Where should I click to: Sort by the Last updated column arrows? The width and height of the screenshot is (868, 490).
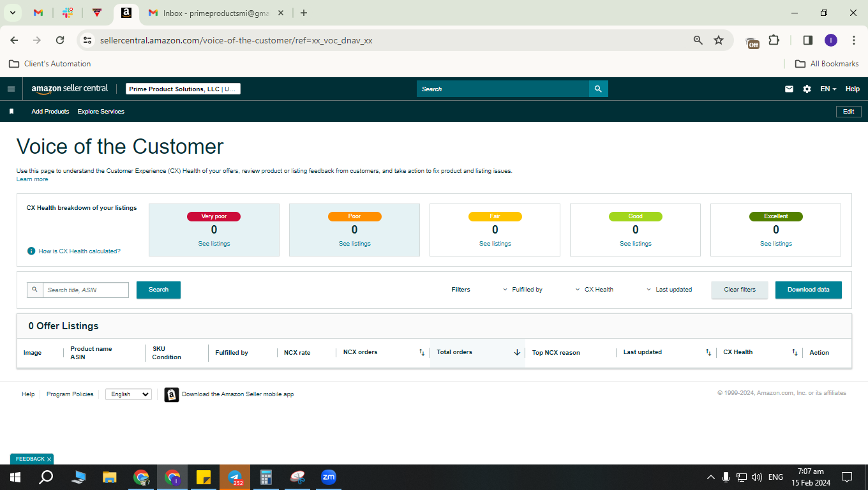tap(708, 352)
